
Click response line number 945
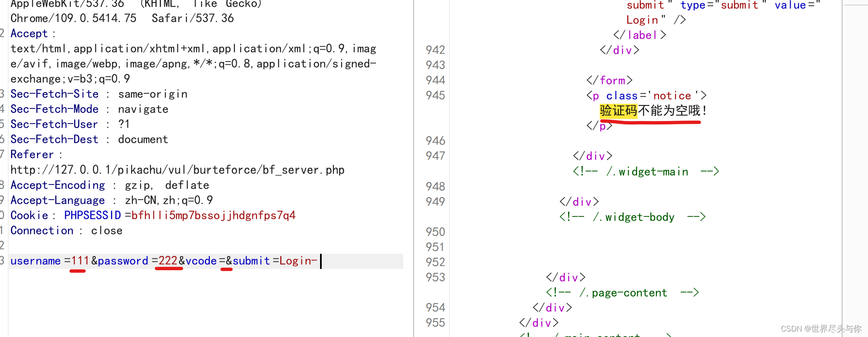coord(435,95)
